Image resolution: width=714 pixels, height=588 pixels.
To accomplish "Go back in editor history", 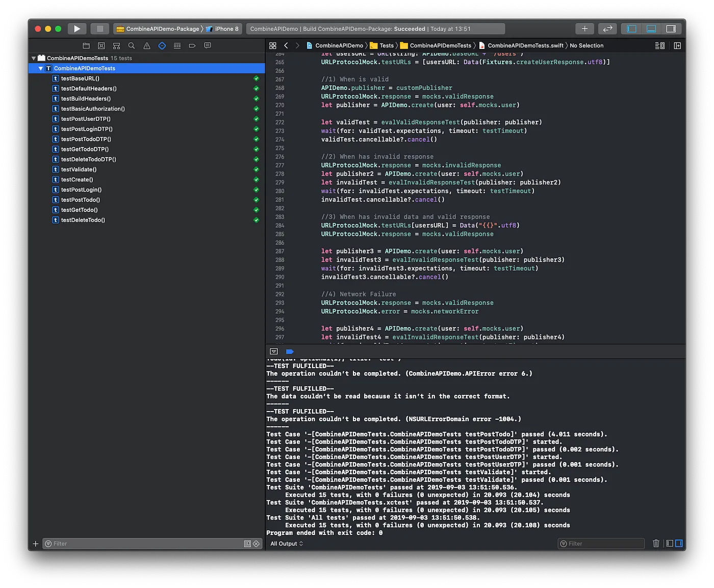I will coord(286,45).
